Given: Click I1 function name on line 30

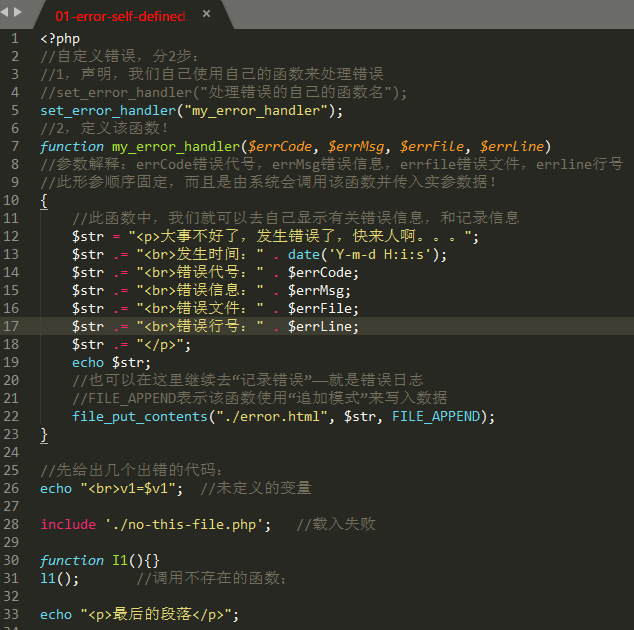Looking at the screenshot, I should click(x=120, y=561).
